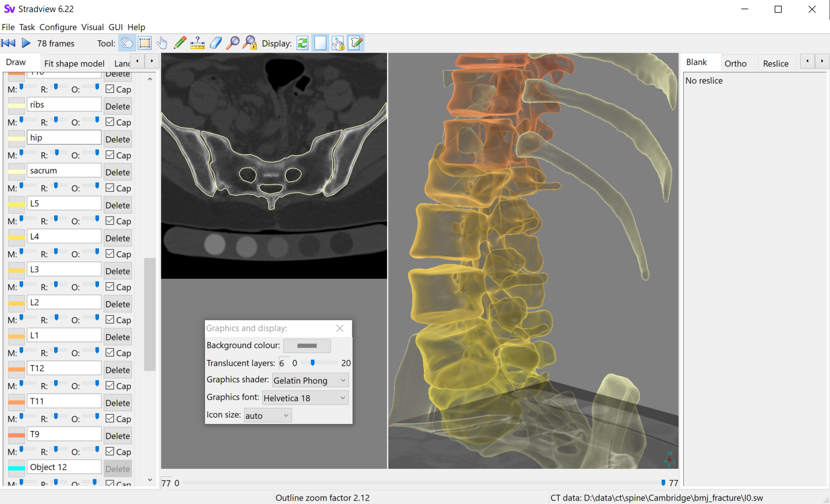Click the down arrow of object list scrollbar
Viewport: 830px width, 504px height.
click(x=150, y=480)
